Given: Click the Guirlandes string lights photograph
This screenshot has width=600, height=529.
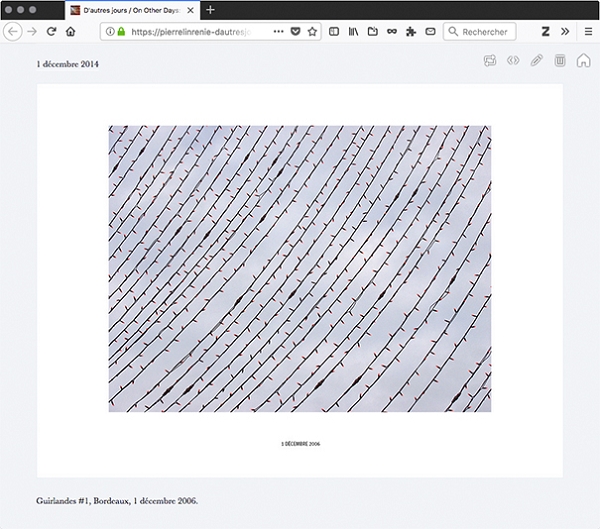Looking at the screenshot, I should coord(299,268).
